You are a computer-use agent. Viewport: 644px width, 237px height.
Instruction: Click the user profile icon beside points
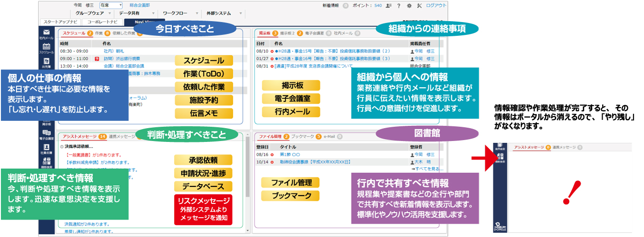(x=389, y=6)
